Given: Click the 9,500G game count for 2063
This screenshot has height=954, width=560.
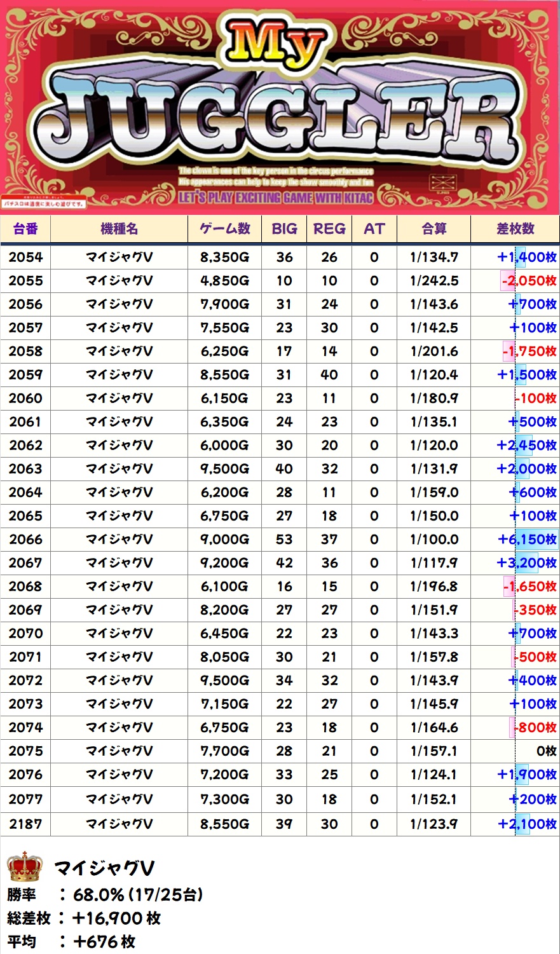Looking at the screenshot, I should pyautogui.click(x=224, y=469).
